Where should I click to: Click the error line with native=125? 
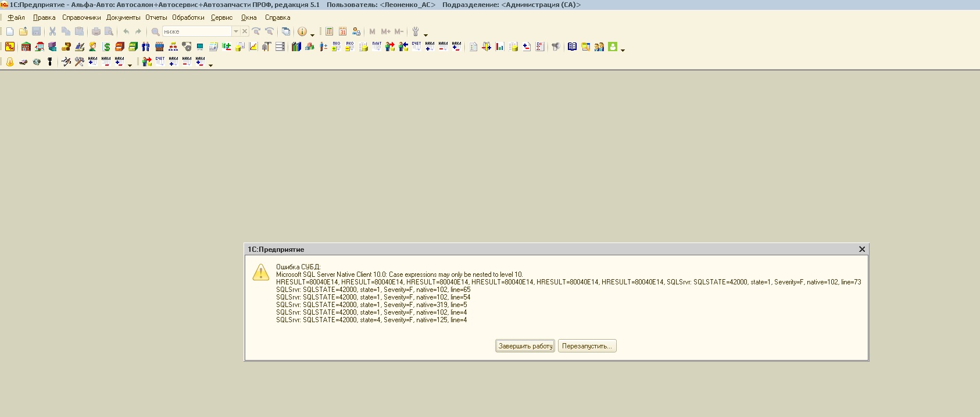coord(371,320)
